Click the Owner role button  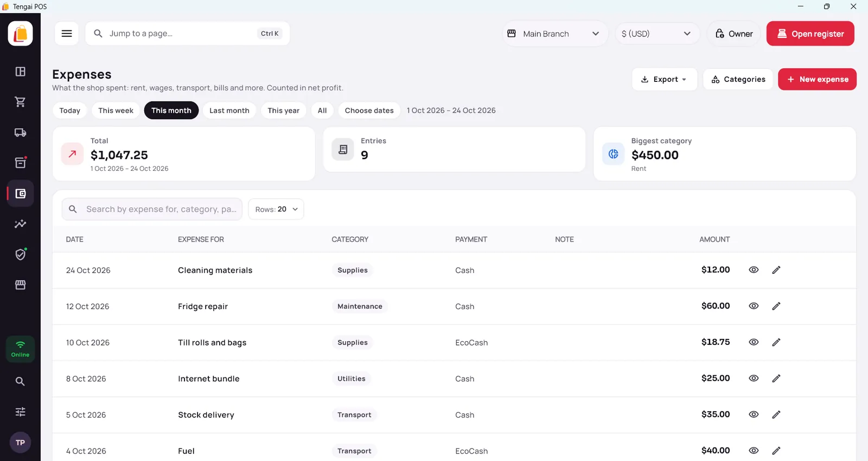coord(734,34)
